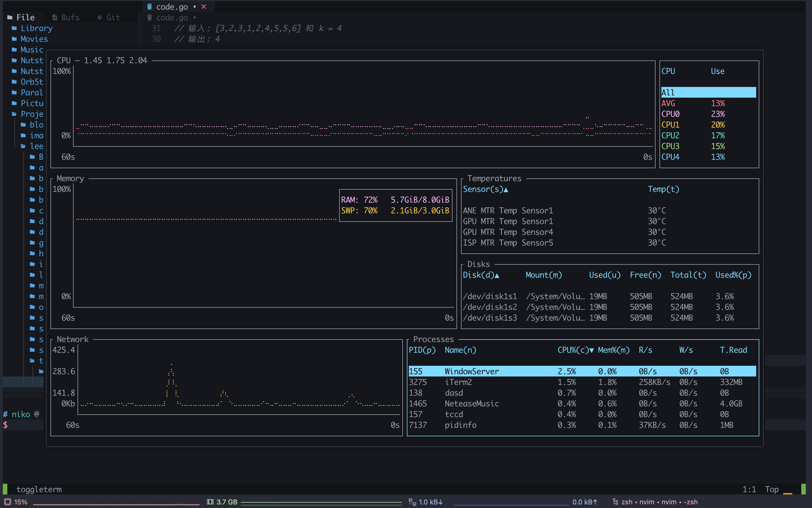
Task: Click the File tab folder icon
Action: (10, 17)
